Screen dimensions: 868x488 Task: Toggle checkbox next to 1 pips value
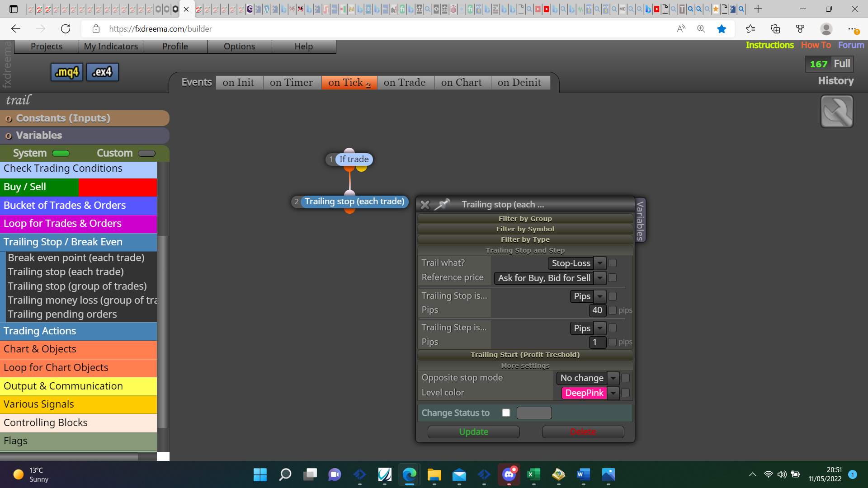pos(613,343)
